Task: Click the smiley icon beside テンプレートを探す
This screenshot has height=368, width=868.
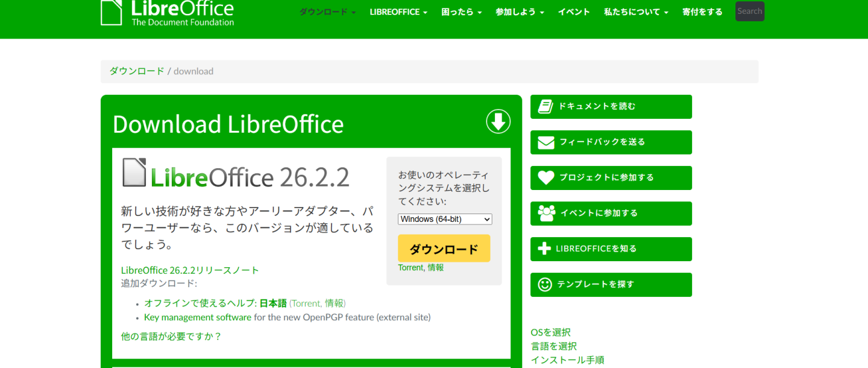Action: 545,284
